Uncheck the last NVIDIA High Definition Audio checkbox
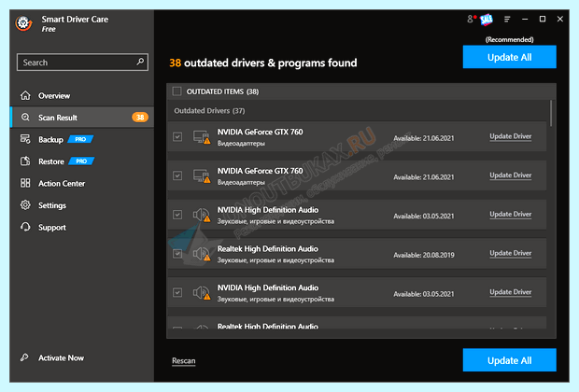 click(x=177, y=292)
